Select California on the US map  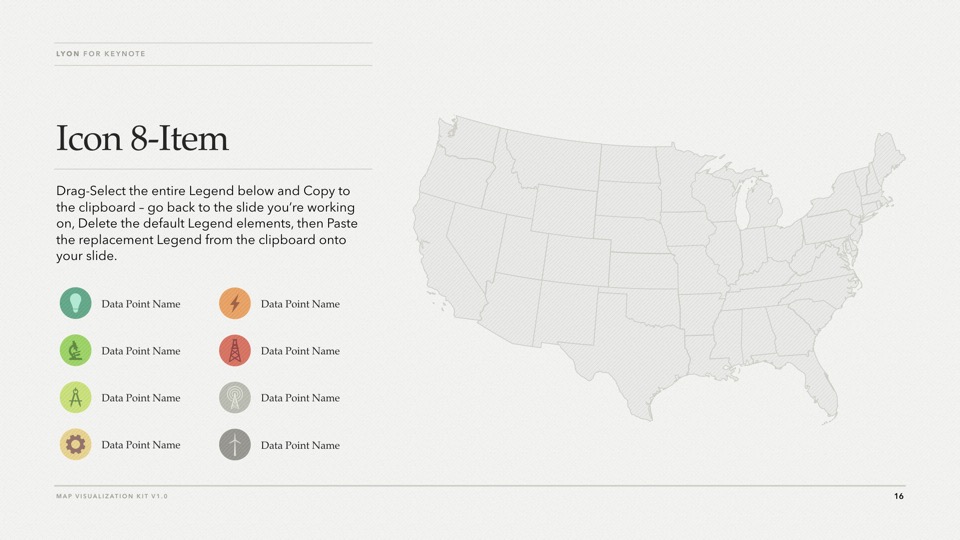445,250
